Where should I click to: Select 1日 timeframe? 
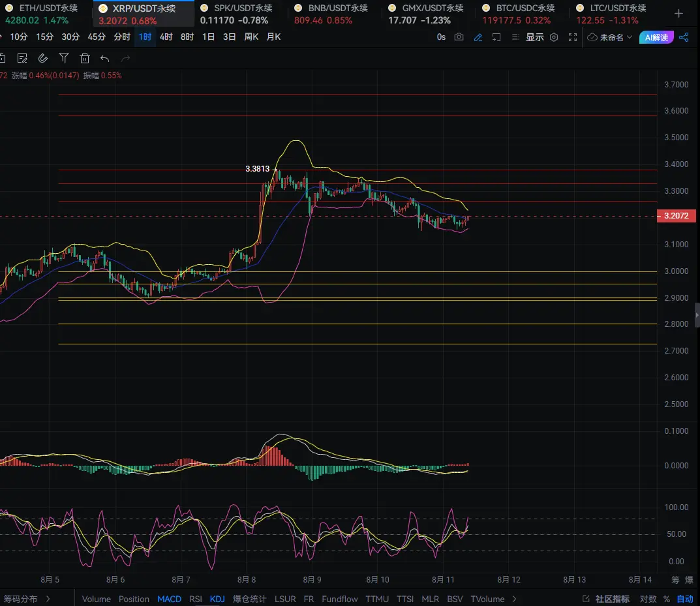tap(208, 37)
